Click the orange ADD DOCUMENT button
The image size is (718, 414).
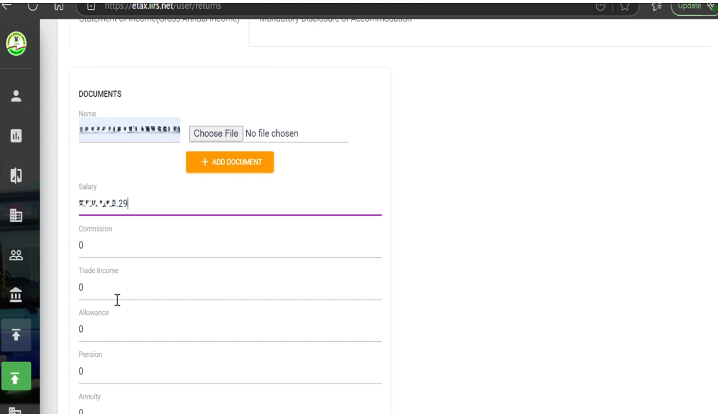click(229, 162)
